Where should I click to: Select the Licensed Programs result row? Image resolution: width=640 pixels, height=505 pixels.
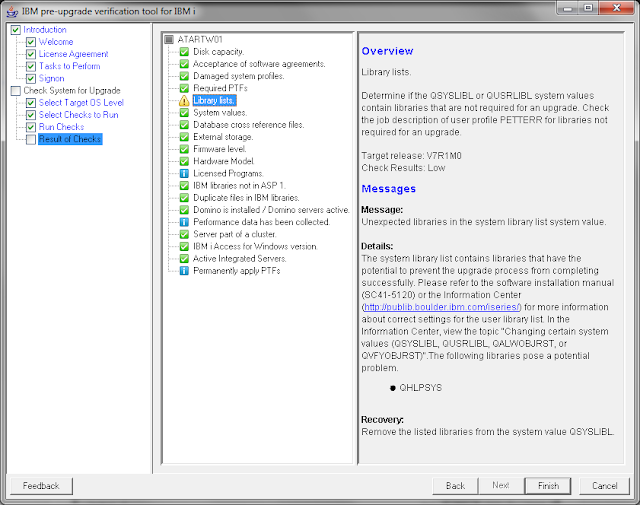[x=228, y=174]
